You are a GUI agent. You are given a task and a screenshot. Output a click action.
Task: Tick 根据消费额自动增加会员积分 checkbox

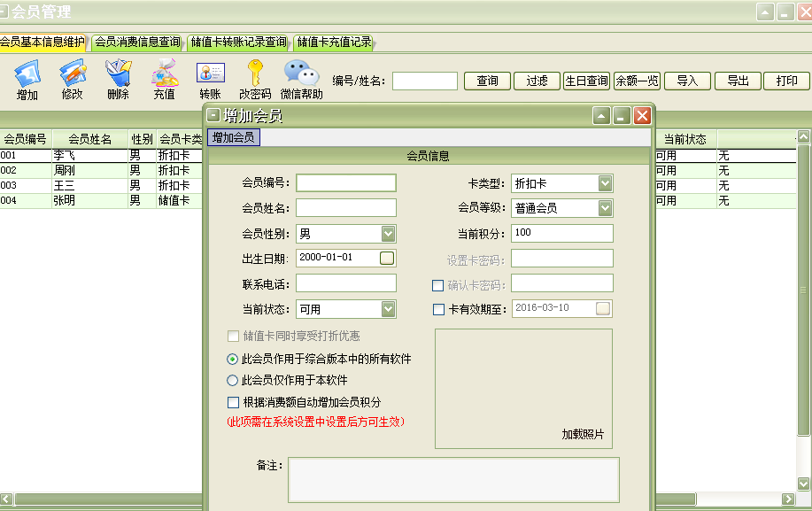coord(234,402)
